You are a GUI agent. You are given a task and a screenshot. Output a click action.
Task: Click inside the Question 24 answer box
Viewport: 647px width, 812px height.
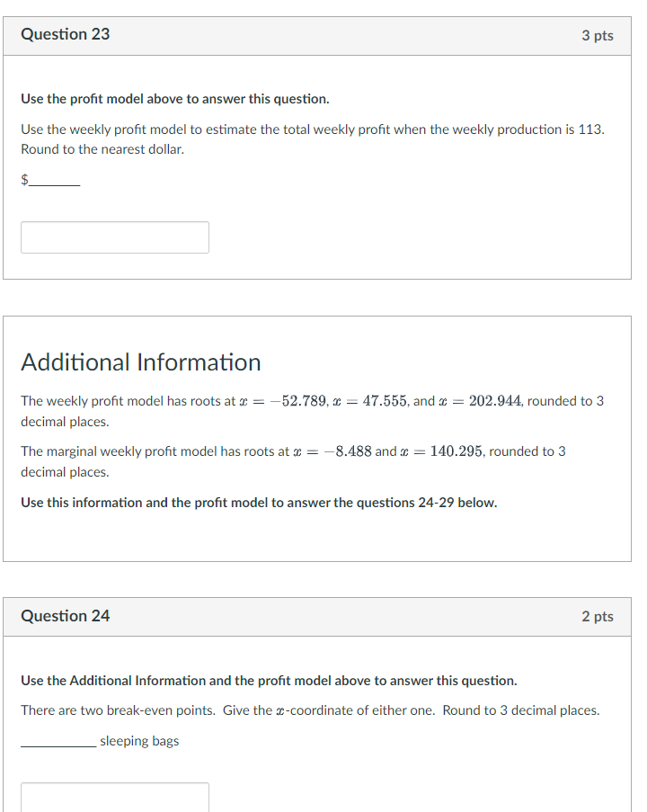click(114, 799)
